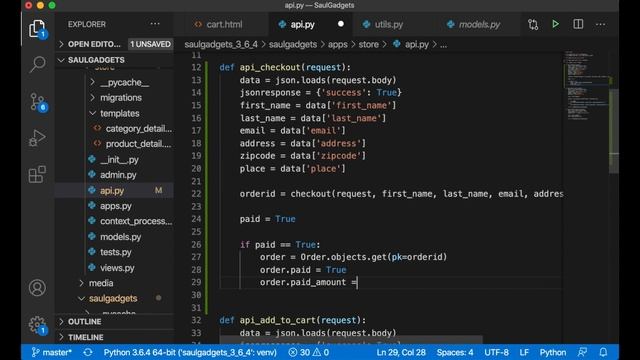Click the feedback icon in status bar
The image size is (640, 360).
coord(582,352)
